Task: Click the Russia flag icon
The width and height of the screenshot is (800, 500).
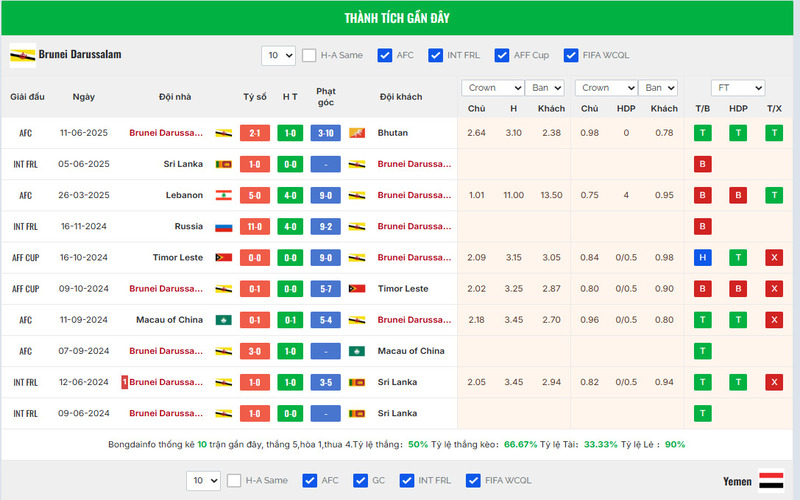Action: tap(224, 227)
